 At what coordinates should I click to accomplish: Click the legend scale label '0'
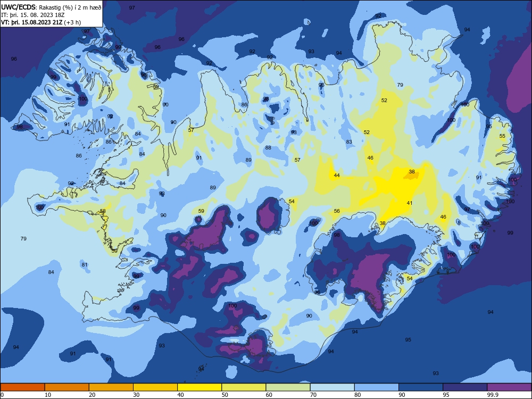pos(2,395)
